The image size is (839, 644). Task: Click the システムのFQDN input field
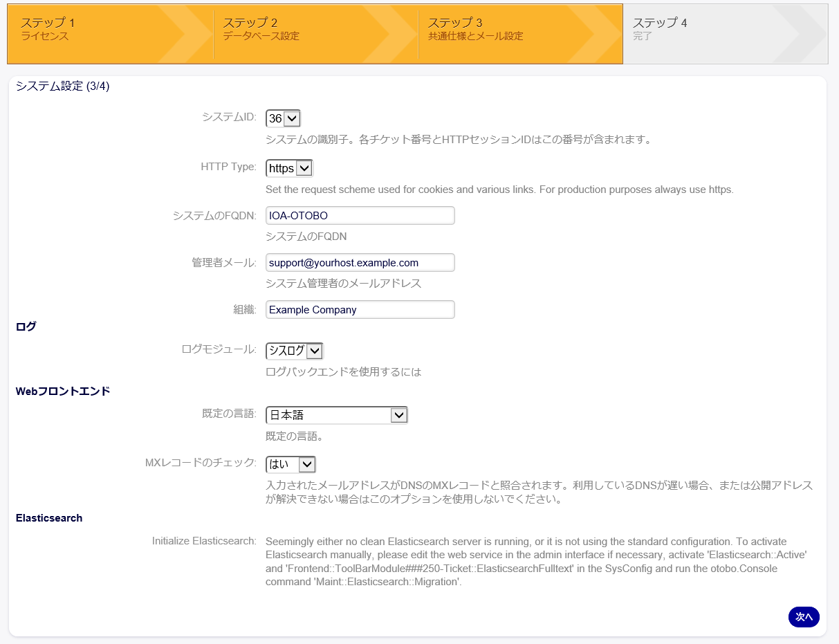[x=360, y=215]
